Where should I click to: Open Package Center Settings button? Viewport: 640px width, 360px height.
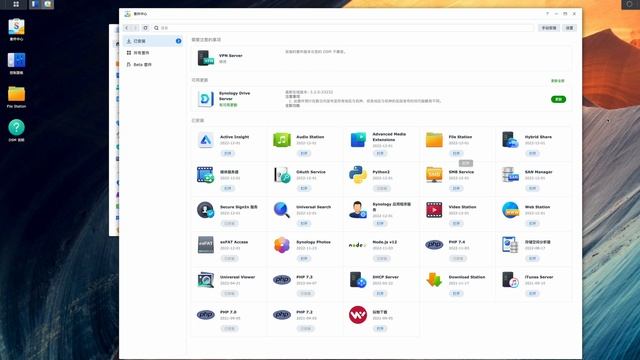coord(569,28)
